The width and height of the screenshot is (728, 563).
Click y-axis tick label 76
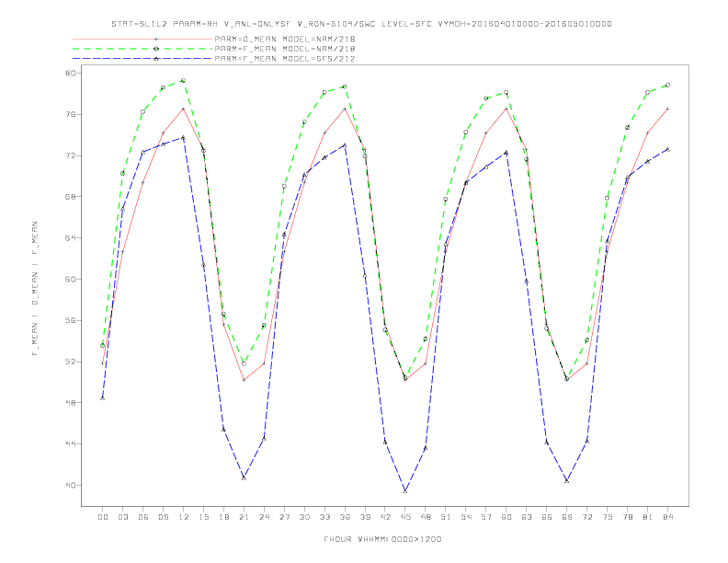click(x=70, y=114)
